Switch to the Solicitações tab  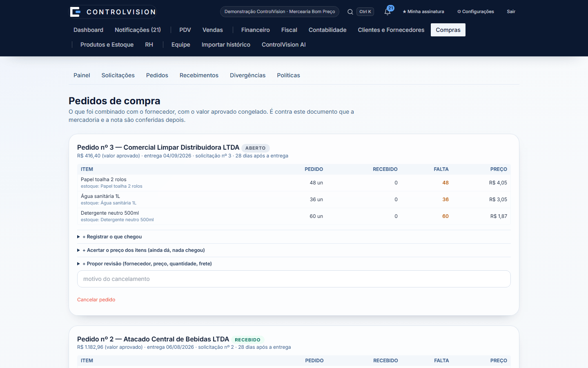point(118,75)
